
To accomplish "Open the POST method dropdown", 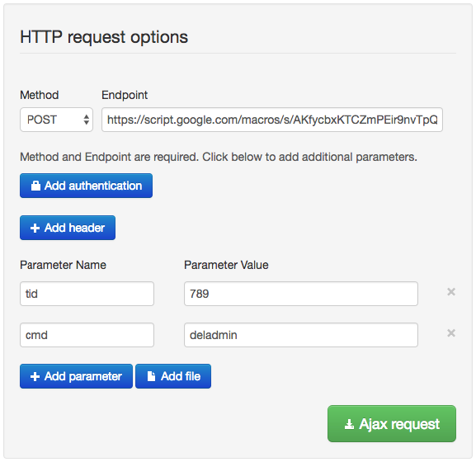I will click(56, 120).
